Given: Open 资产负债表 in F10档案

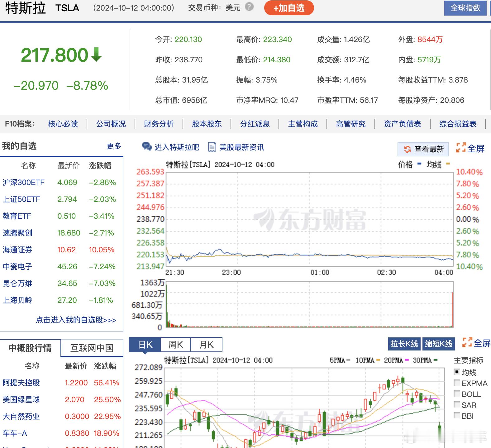Looking at the screenshot, I should 403,124.
